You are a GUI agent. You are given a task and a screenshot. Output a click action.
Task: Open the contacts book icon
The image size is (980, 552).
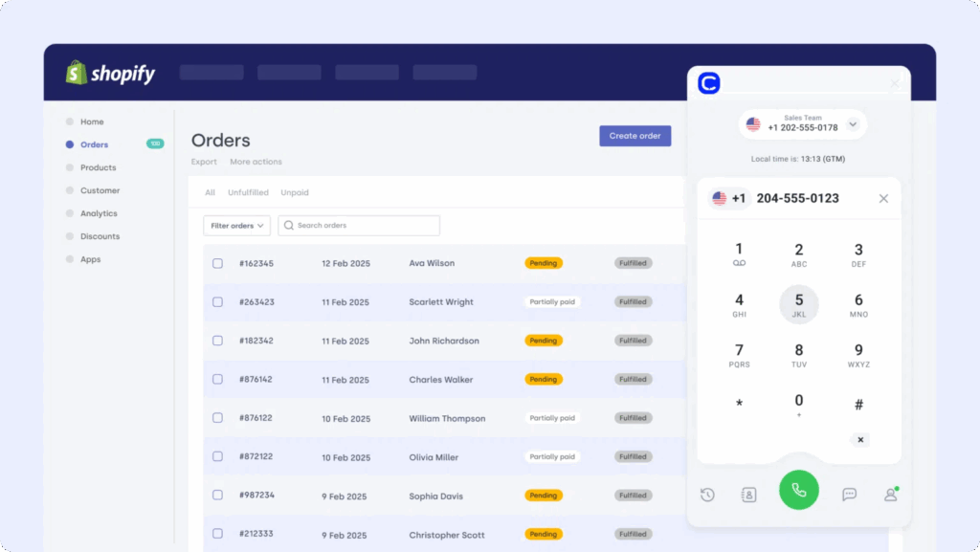click(748, 495)
